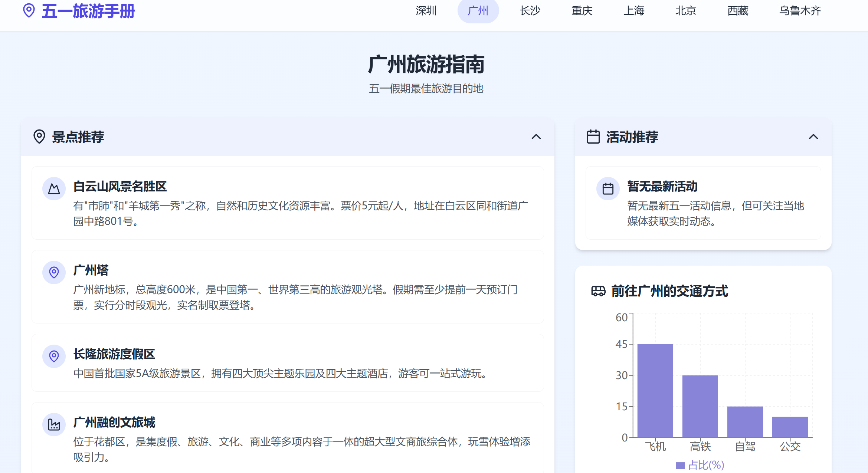This screenshot has height=473, width=868.
Task: Click the mountain icon beside 白云山风景名胜区
Action: 54,189
